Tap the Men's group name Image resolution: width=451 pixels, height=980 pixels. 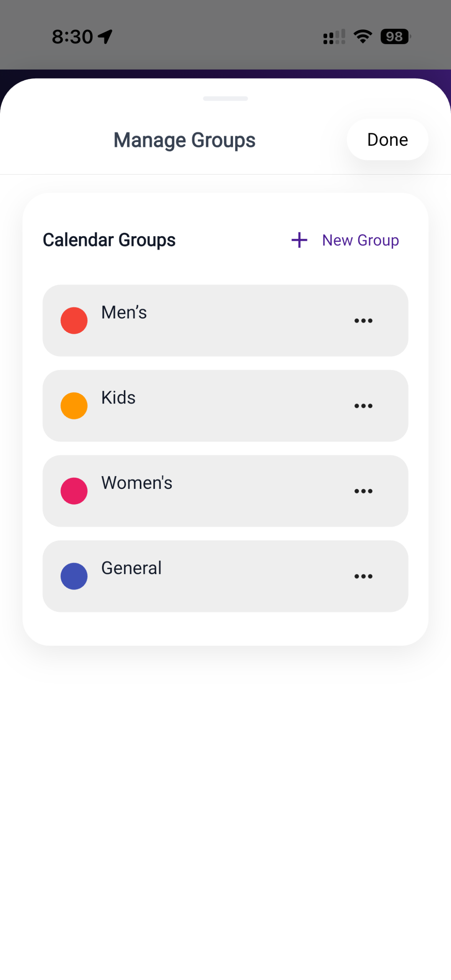(x=124, y=312)
